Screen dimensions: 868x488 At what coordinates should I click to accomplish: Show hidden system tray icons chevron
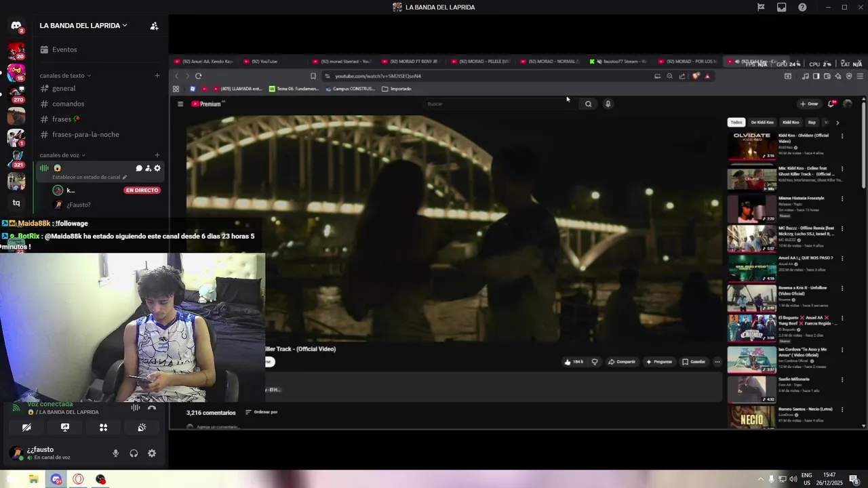coord(760,479)
